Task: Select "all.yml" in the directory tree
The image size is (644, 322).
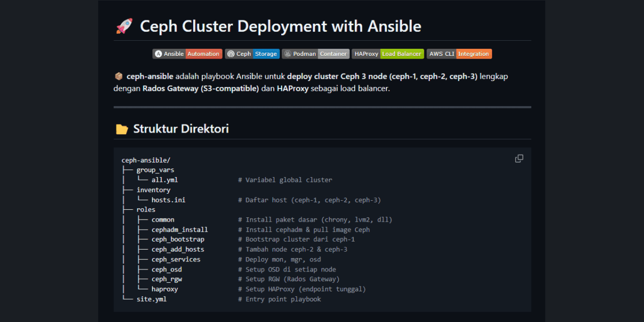Action: pos(165,180)
